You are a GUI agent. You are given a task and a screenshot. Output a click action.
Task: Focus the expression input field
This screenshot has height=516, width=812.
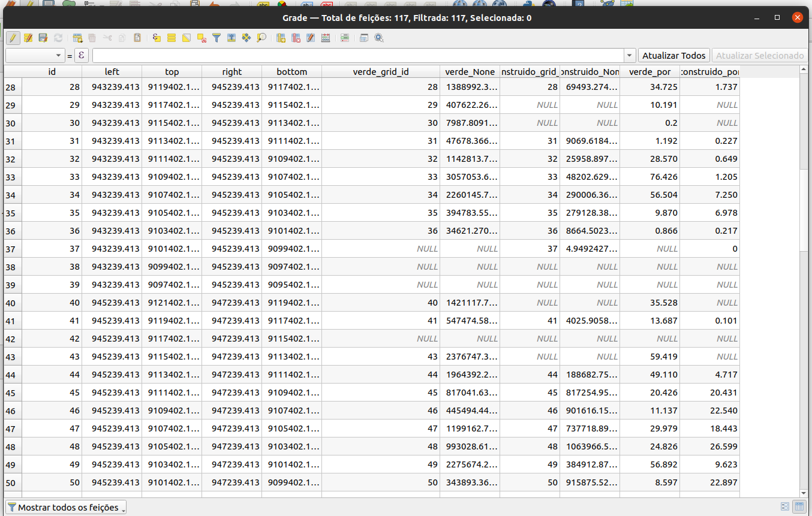[358, 56]
